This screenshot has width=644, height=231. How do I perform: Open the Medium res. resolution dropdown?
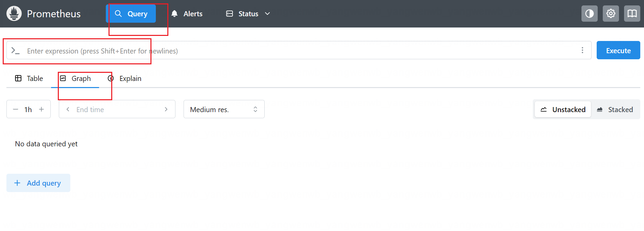(x=224, y=109)
